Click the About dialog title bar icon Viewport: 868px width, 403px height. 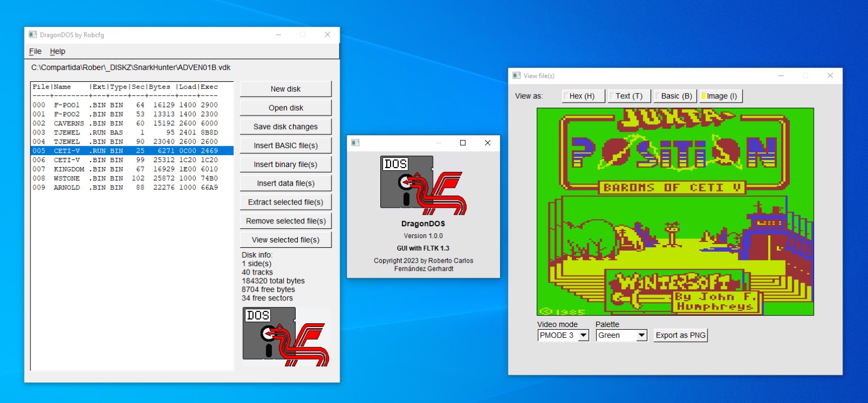355,143
